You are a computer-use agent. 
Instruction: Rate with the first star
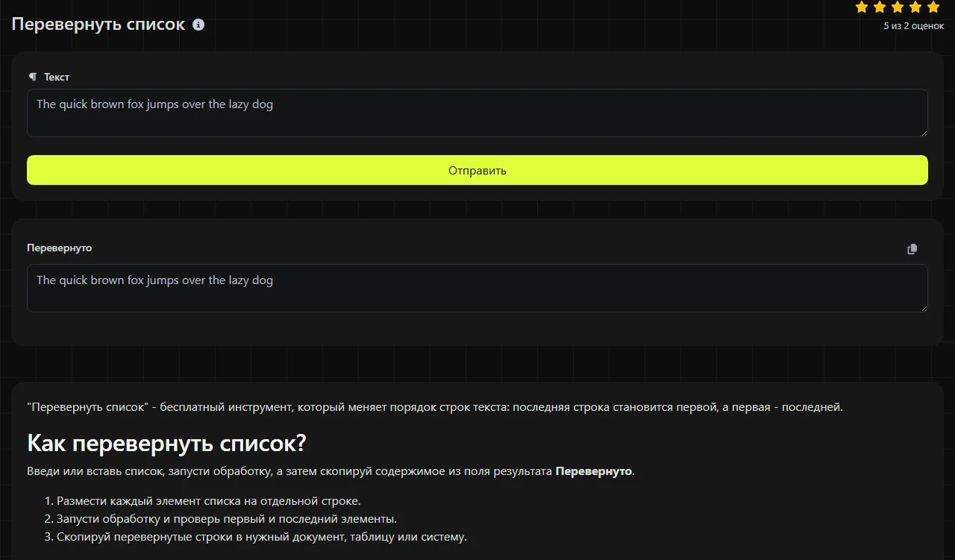(x=862, y=7)
